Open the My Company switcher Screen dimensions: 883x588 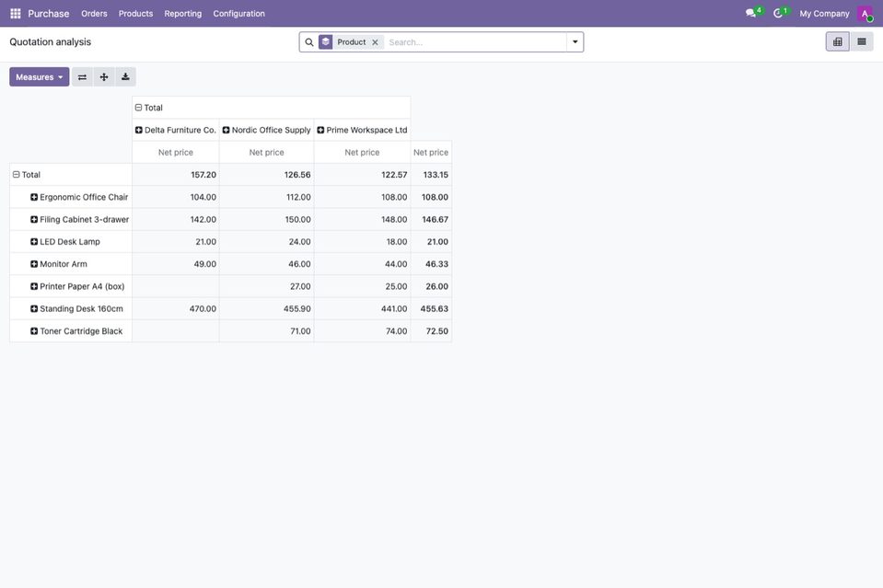(824, 14)
